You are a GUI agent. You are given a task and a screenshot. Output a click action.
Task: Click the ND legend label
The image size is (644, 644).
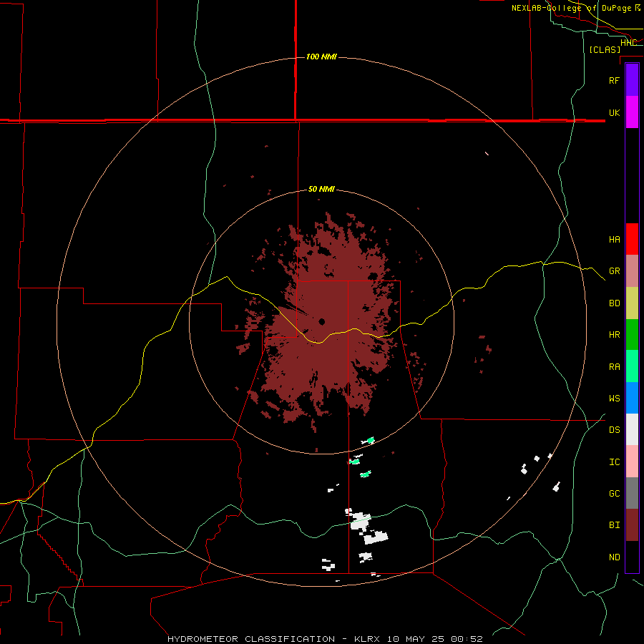tap(614, 557)
